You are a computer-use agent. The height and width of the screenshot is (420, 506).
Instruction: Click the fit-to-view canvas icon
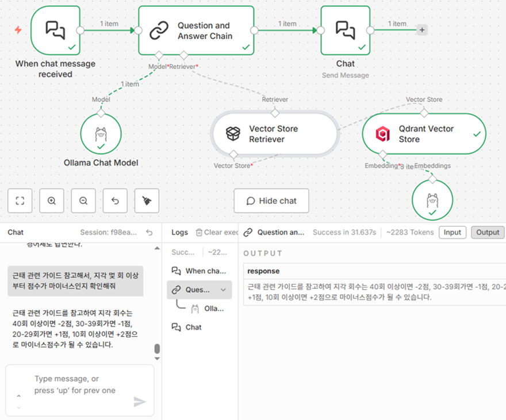(x=20, y=201)
